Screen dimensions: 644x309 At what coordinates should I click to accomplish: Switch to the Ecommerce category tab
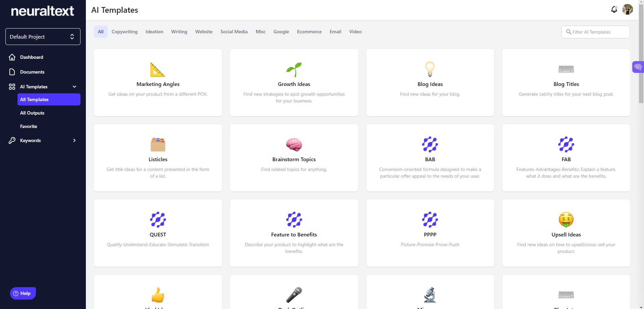coord(309,32)
